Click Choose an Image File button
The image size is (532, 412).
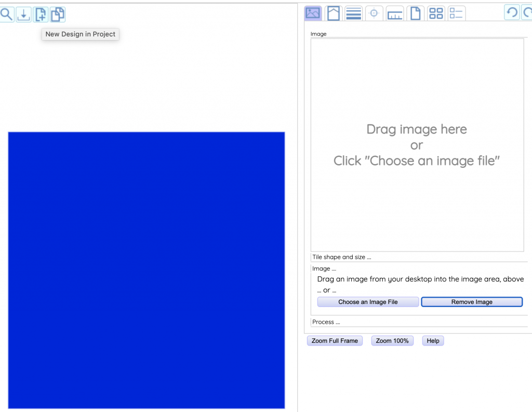point(368,302)
